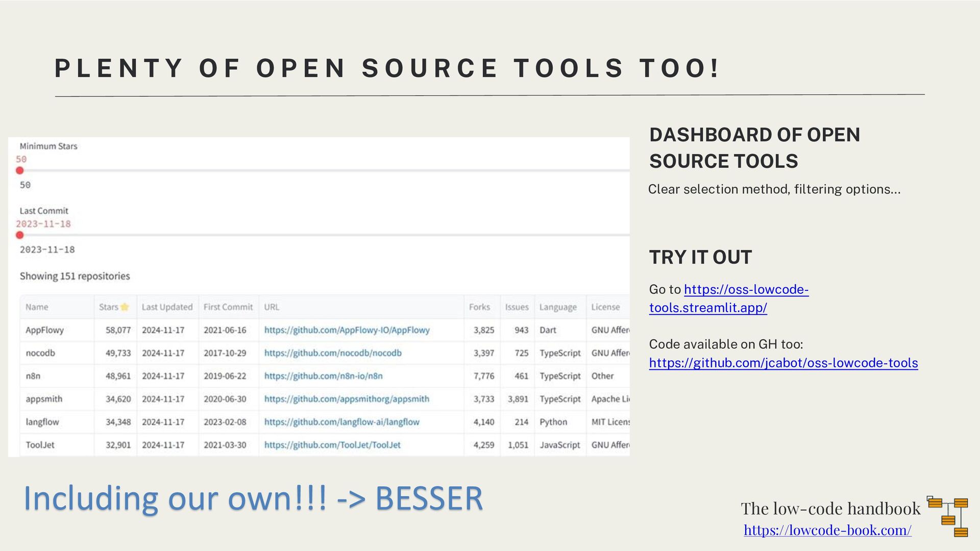Open the n8n GitHub URL
980x551 pixels.
[x=323, y=376]
